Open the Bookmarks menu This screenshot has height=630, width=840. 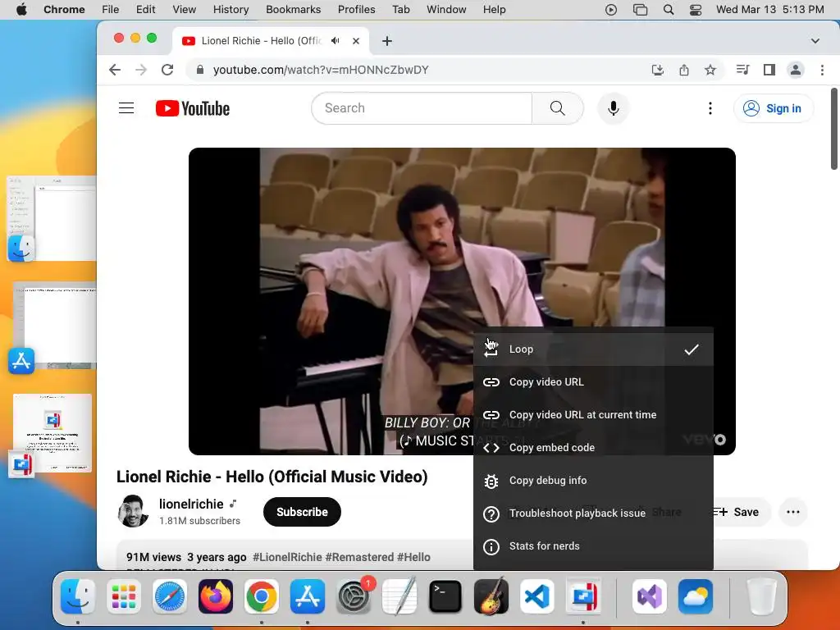(x=293, y=10)
